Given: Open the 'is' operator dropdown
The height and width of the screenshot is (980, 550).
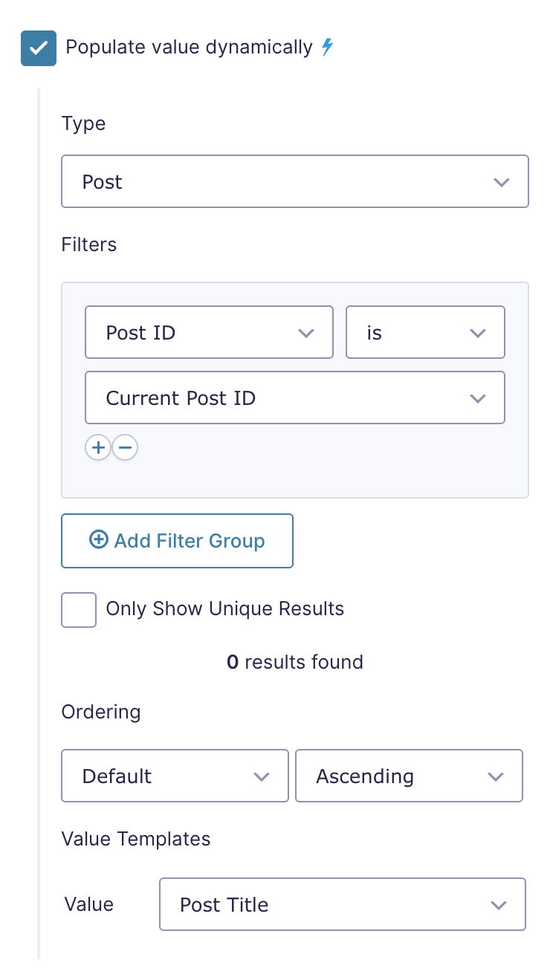Looking at the screenshot, I should pyautogui.click(x=426, y=332).
